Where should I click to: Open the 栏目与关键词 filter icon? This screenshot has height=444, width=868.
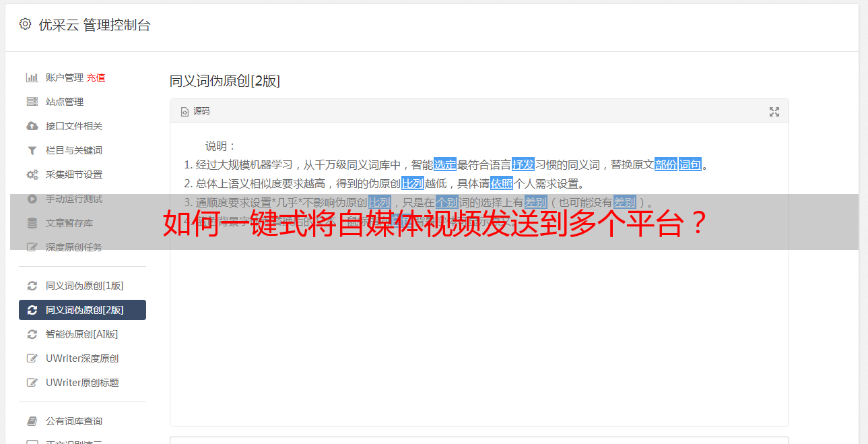pos(32,150)
